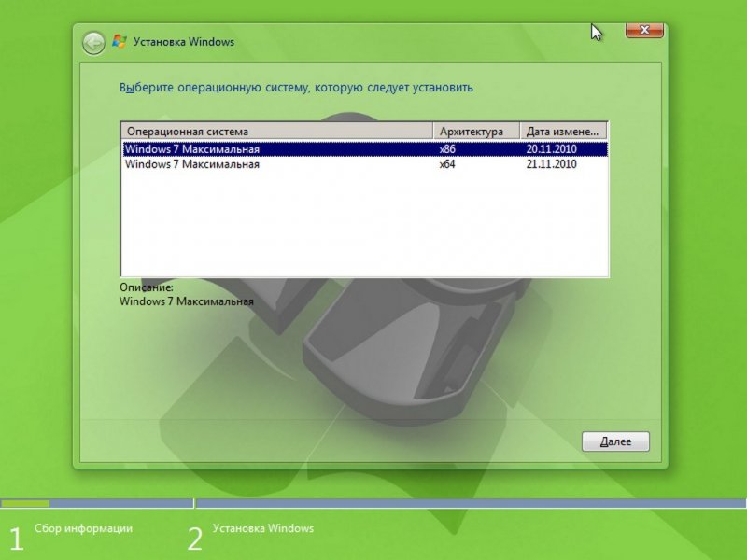Sort by Архитектура column header
The width and height of the screenshot is (747, 560).
[476, 132]
